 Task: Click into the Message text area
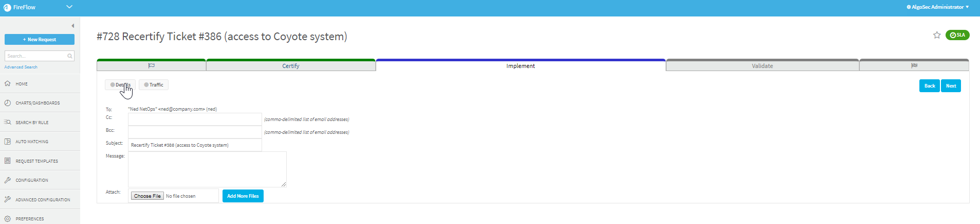click(207, 169)
